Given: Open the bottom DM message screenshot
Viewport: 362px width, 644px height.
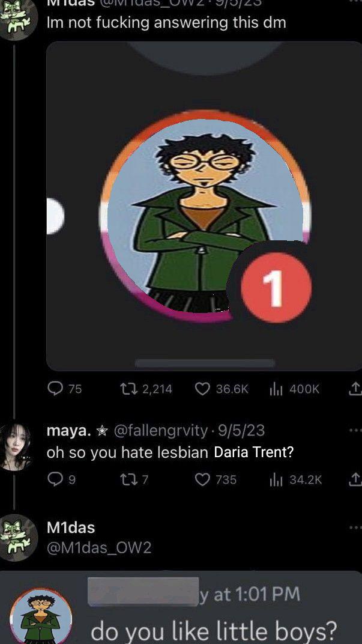Looking at the screenshot, I should 181,607.
